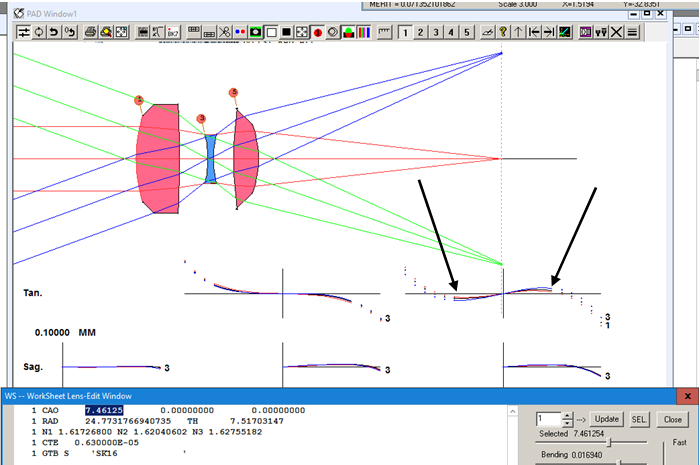700x465 pixels.
Task: Click the left arrow-to-bar icon
Action: click(534, 32)
